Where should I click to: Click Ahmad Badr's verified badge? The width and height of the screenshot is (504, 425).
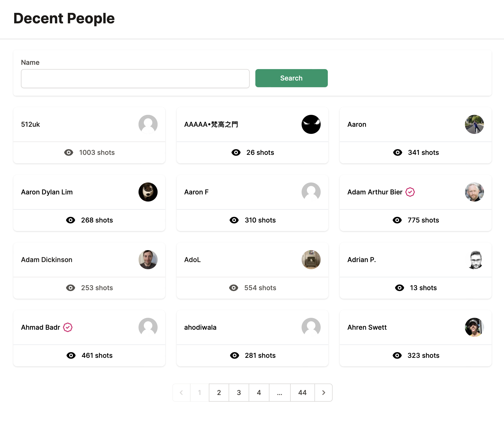point(68,327)
